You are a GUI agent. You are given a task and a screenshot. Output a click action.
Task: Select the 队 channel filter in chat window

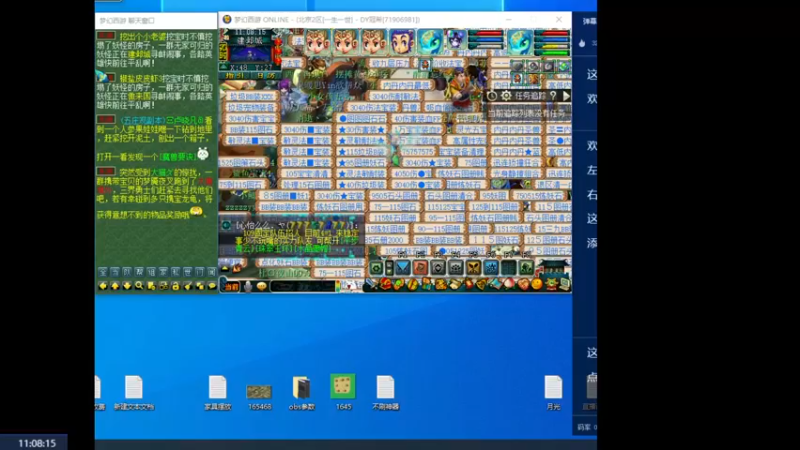point(127,272)
